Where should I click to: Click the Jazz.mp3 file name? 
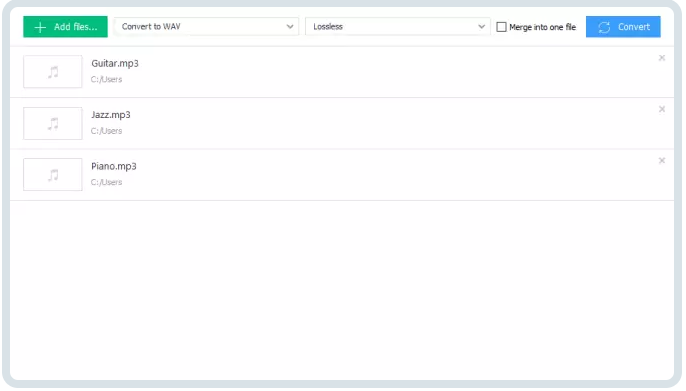tap(111, 115)
